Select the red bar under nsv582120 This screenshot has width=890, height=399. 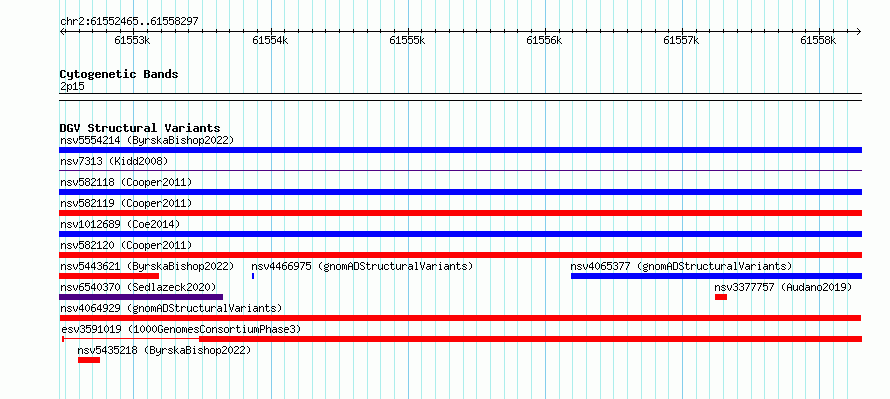pos(460,255)
